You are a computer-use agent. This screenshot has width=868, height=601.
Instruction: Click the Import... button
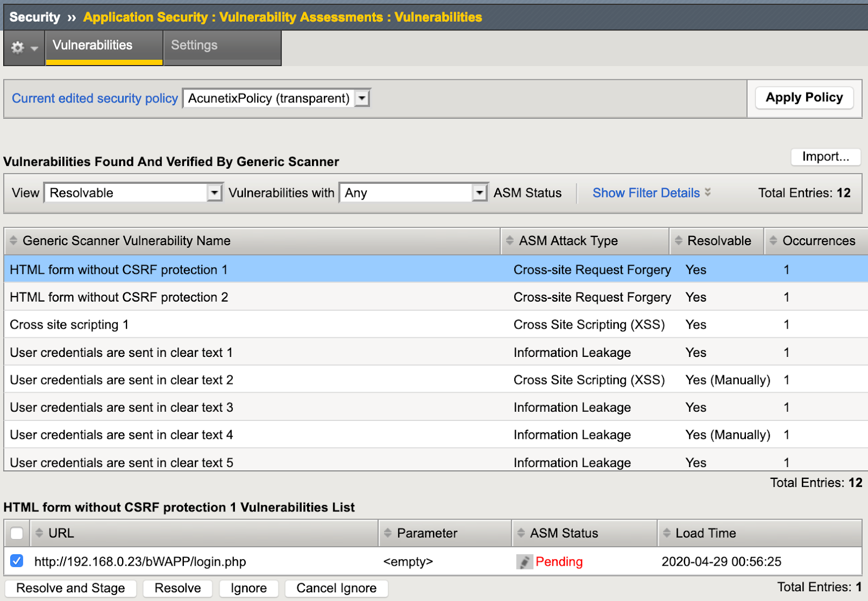coord(826,157)
